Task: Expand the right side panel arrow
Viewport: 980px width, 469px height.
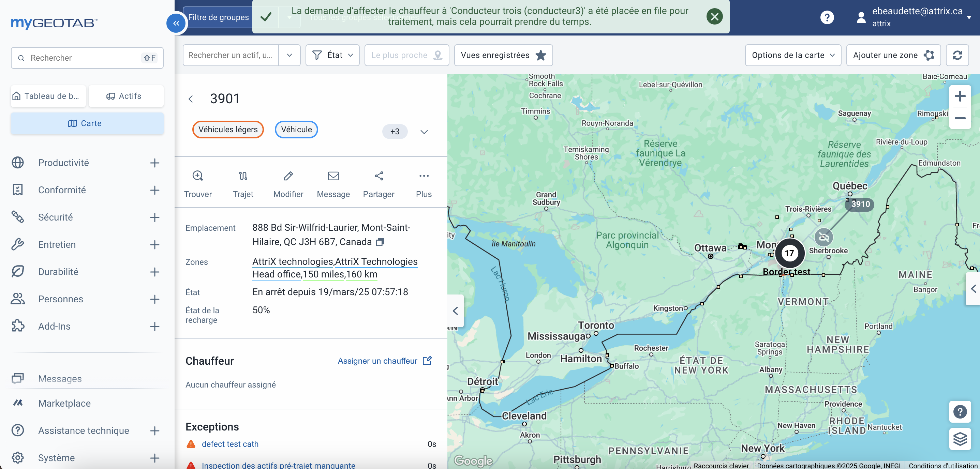Action: (973, 289)
